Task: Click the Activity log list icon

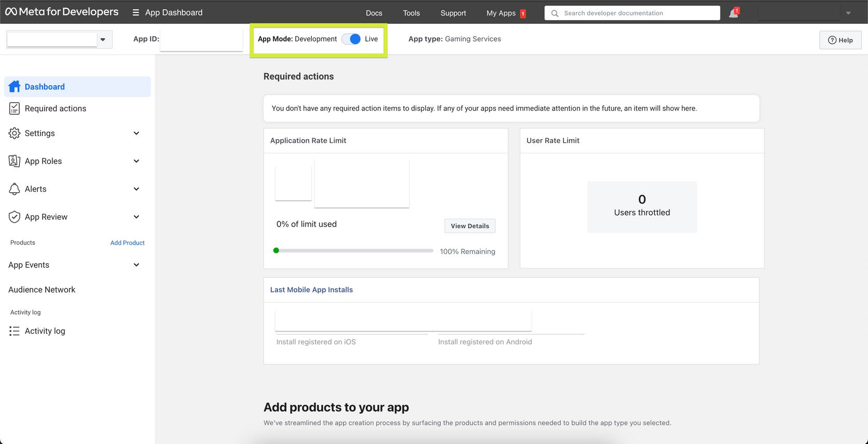Action: click(15, 331)
